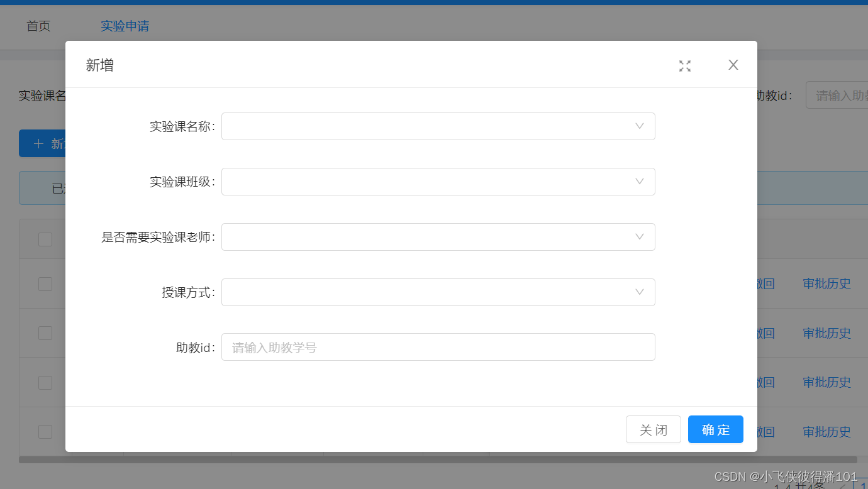Open 审批历史 for the first row
This screenshot has width=868, height=489.
coord(826,283)
